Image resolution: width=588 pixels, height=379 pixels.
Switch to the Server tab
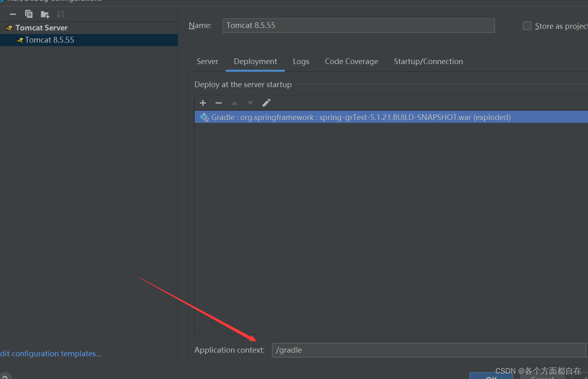pos(207,62)
